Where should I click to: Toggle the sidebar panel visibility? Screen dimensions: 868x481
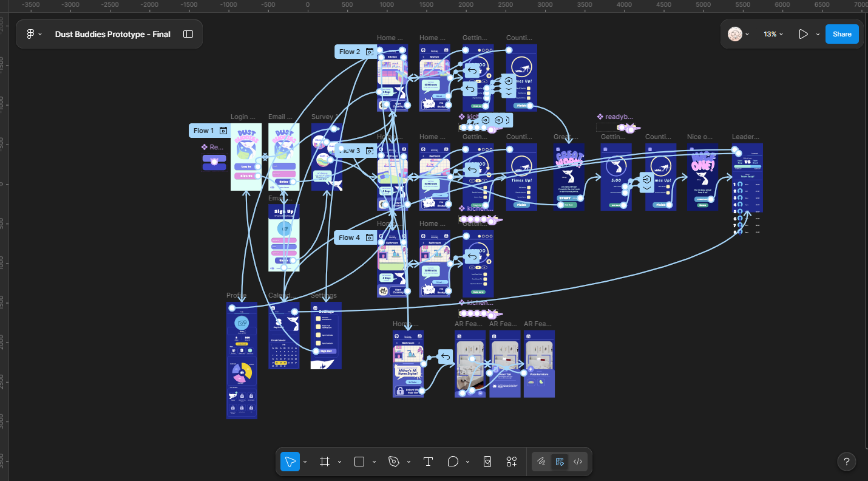click(x=188, y=34)
